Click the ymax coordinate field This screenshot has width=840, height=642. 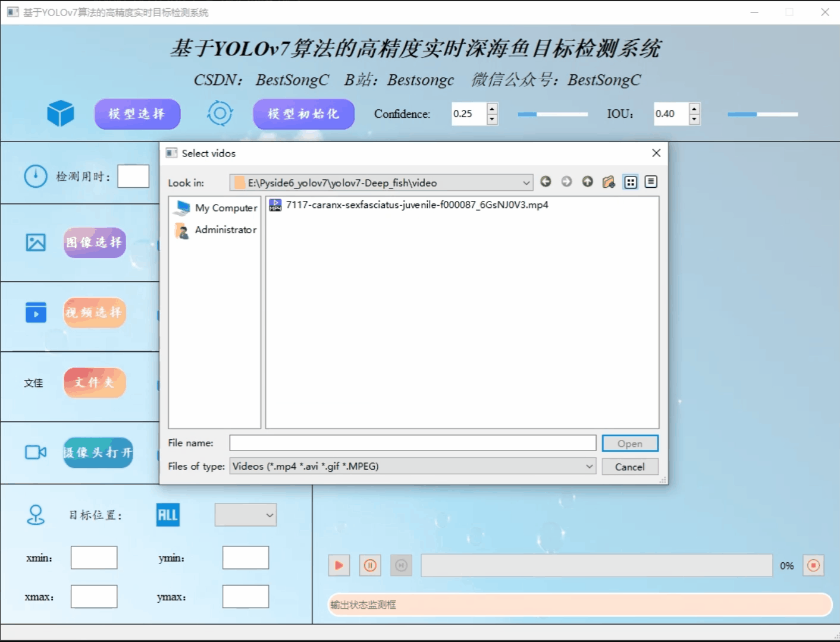(246, 596)
